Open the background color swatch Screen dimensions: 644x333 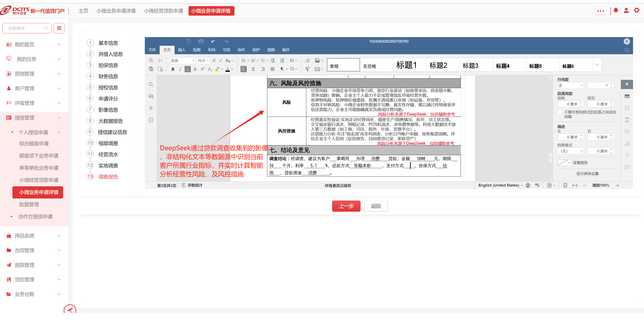pyautogui.click(x=562, y=163)
